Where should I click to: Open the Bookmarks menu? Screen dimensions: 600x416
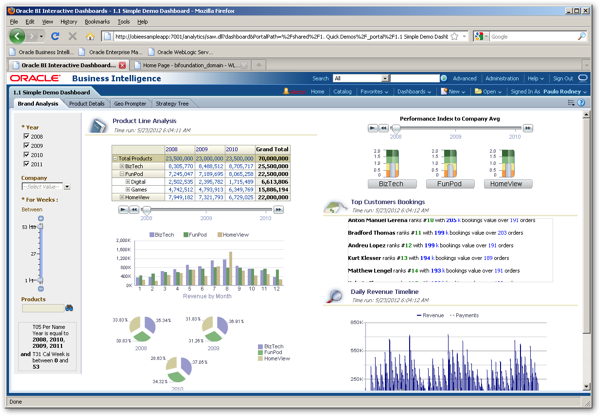(97, 22)
